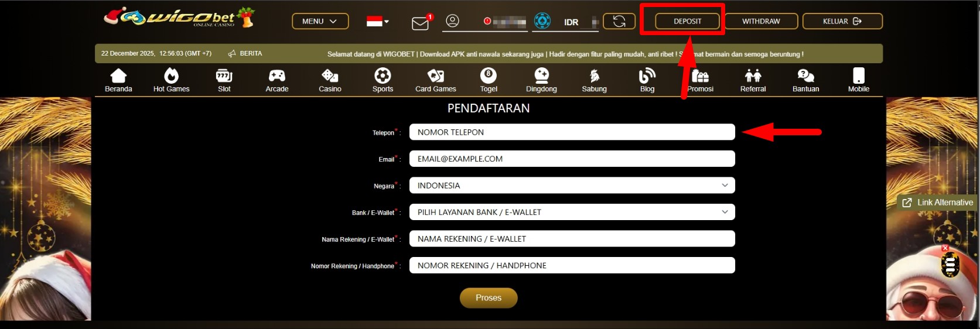The width and height of the screenshot is (980, 329).
Task: Go to the Beranda home menu item
Action: click(x=118, y=80)
